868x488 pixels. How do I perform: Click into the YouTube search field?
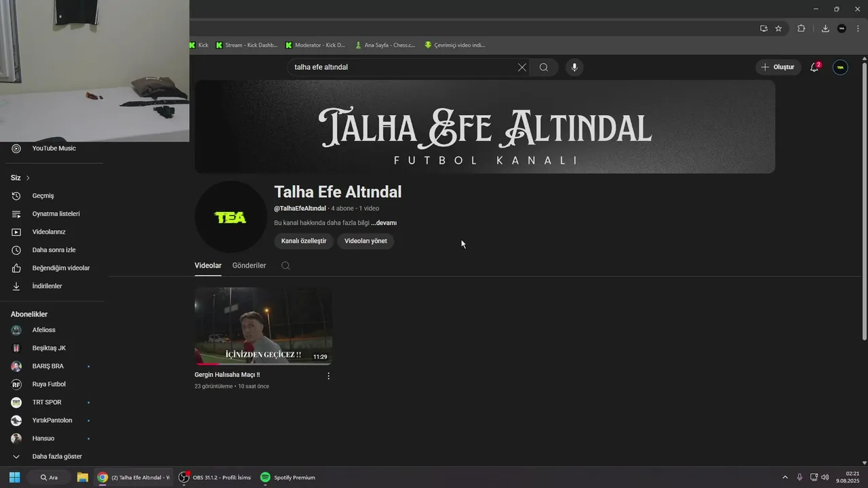pos(403,67)
